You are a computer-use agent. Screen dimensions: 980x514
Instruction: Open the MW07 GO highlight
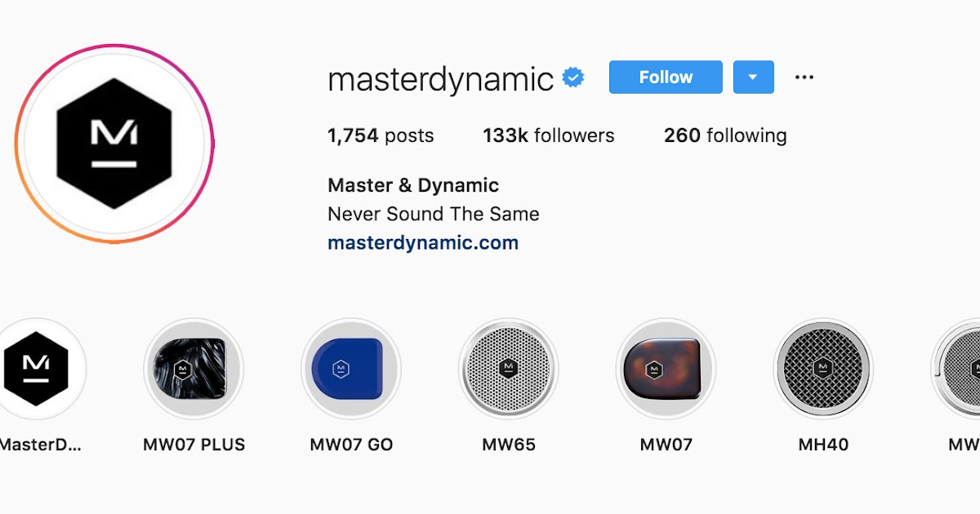351,368
